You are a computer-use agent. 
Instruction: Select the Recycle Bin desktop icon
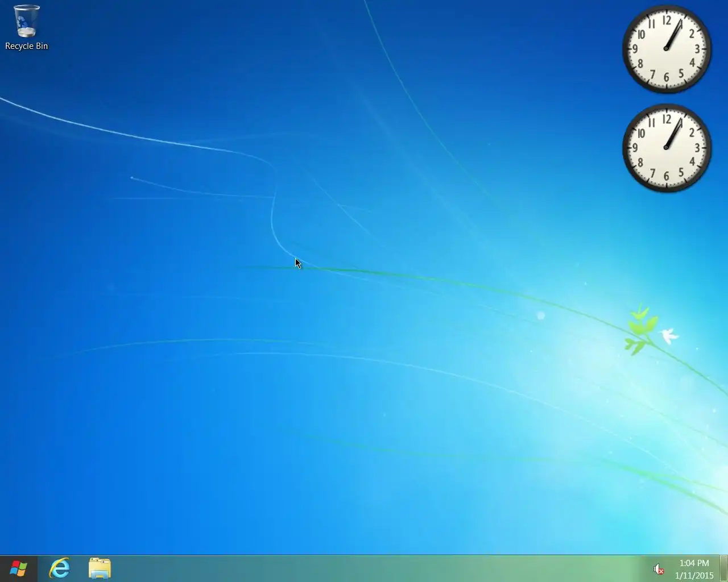[x=26, y=27]
